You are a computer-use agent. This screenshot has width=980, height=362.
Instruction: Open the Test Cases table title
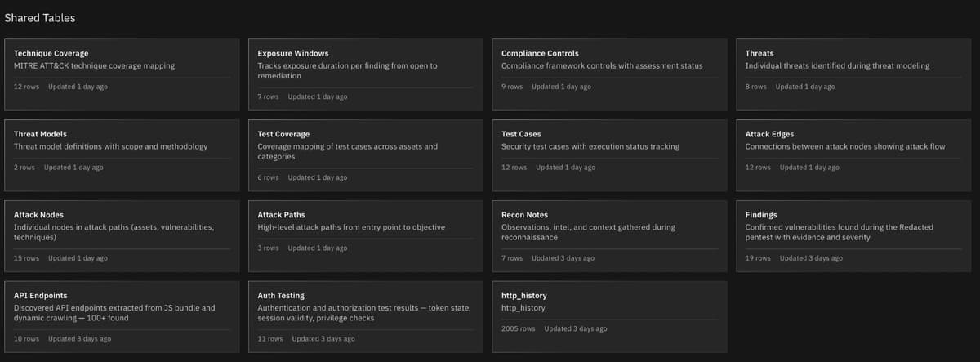point(521,134)
